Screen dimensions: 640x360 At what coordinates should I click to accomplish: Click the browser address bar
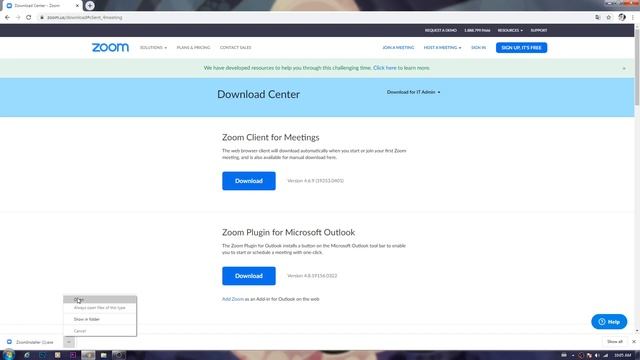click(x=314, y=18)
